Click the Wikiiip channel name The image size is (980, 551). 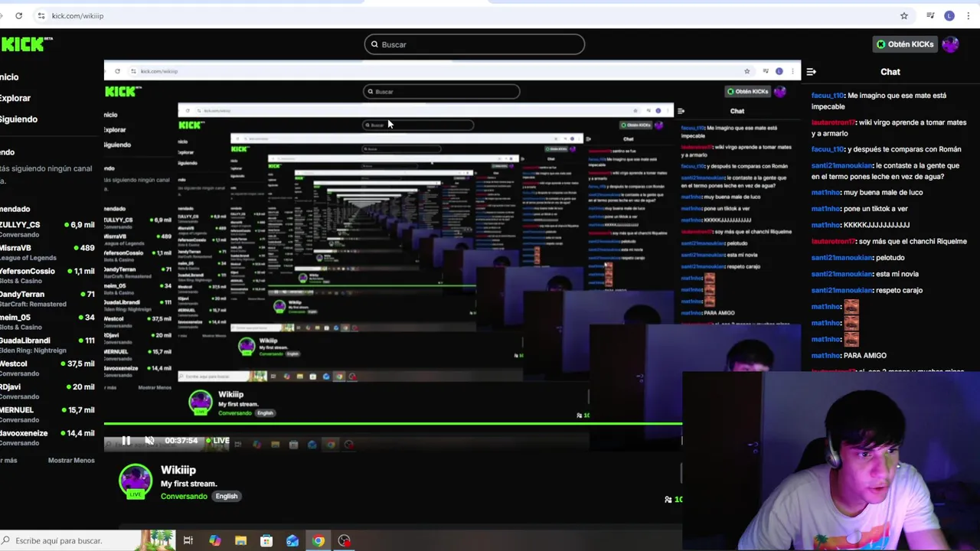point(178,470)
